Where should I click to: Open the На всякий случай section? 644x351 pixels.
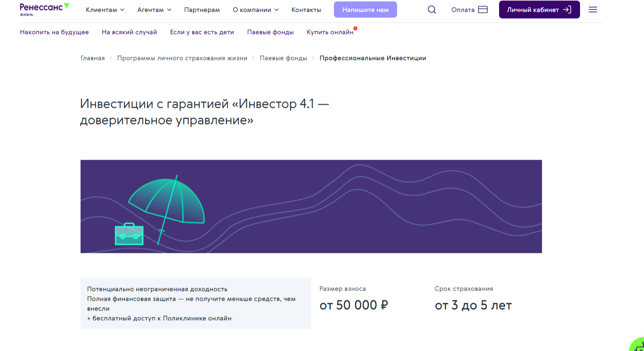point(129,32)
